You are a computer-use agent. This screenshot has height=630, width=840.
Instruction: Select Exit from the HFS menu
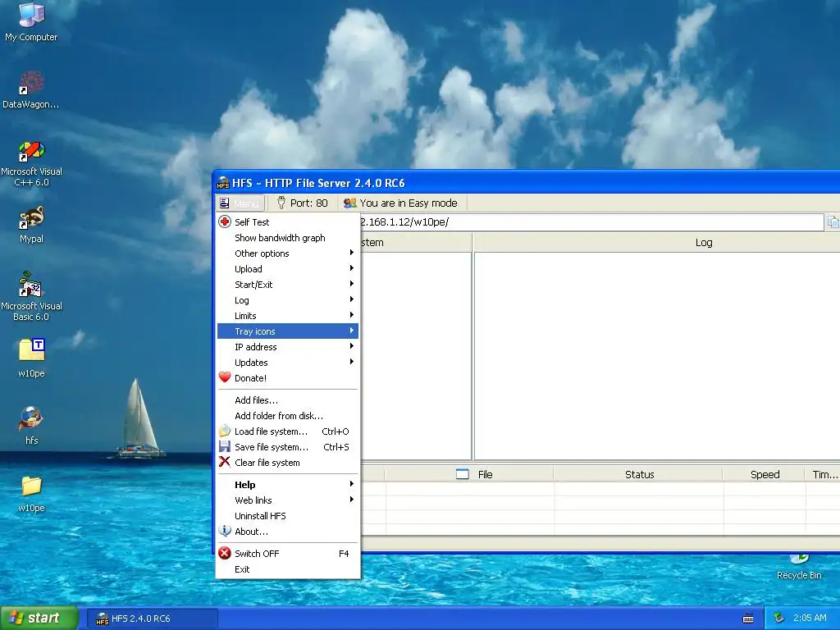[x=288, y=569]
